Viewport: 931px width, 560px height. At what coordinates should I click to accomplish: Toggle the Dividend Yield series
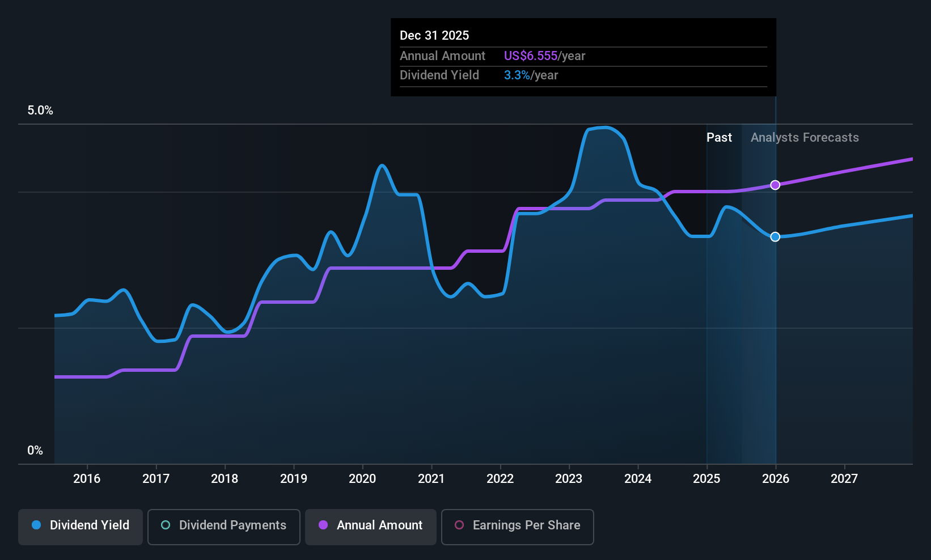tap(81, 527)
